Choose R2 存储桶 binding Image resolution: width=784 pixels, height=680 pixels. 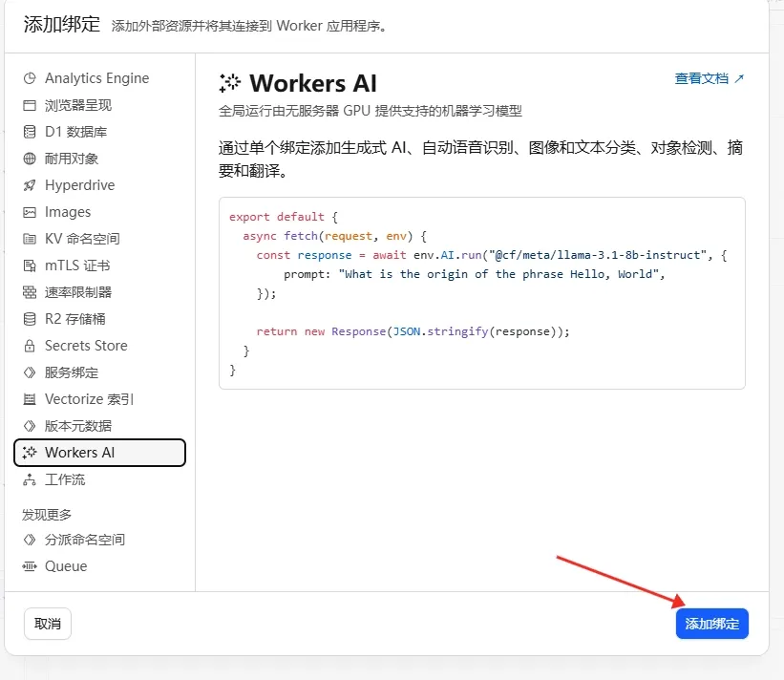(75, 319)
